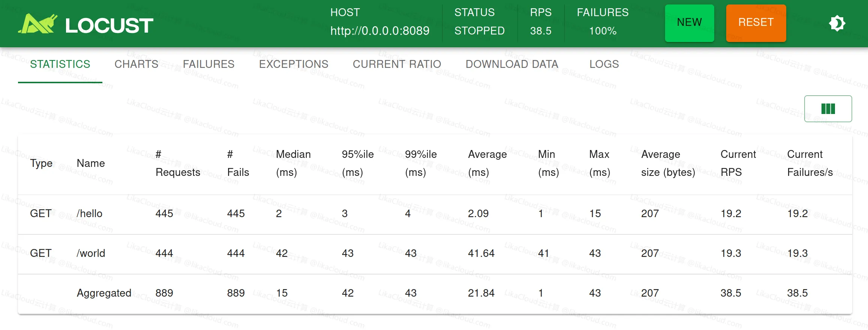Click the /hello endpoint name cell

89,213
